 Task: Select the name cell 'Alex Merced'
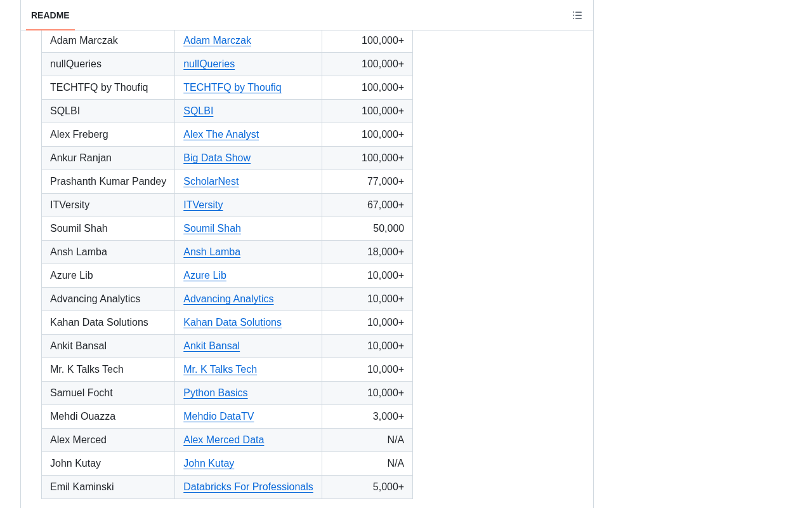pos(108,440)
